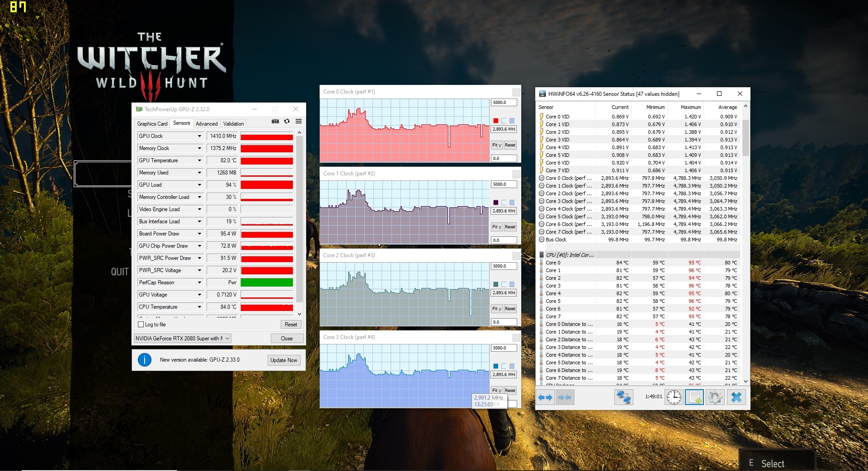Expand the GPU Clock sensor dropdown

(199, 136)
